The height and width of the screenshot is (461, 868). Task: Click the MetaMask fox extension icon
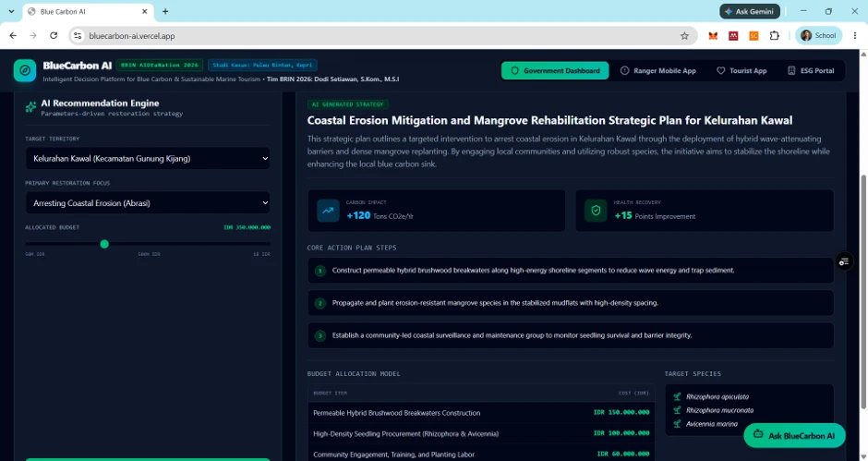tap(713, 35)
